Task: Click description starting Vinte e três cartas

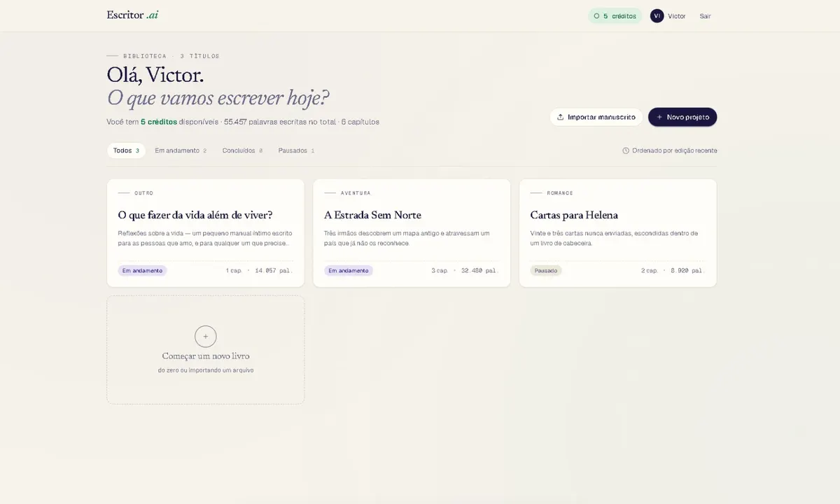Action: (x=614, y=238)
